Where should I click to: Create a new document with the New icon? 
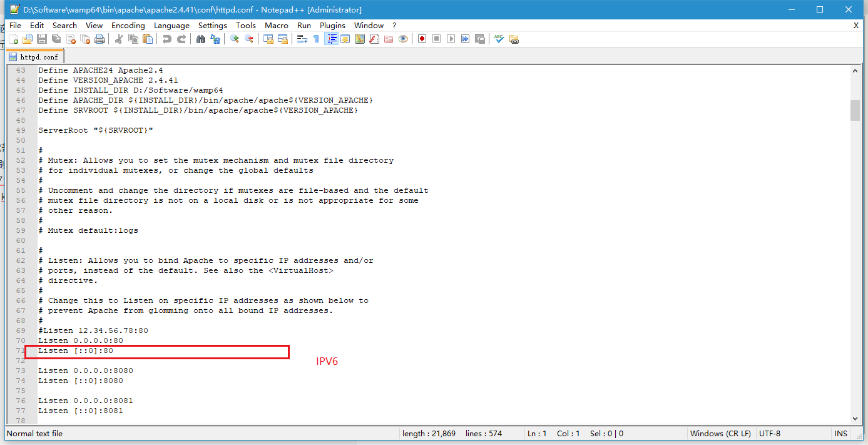tap(14, 39)
